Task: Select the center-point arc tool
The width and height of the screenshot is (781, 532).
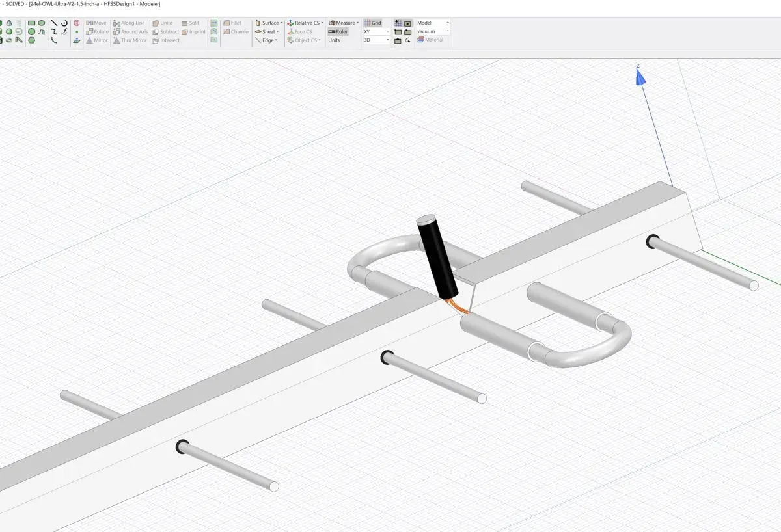Action: (x=64, y=23)
